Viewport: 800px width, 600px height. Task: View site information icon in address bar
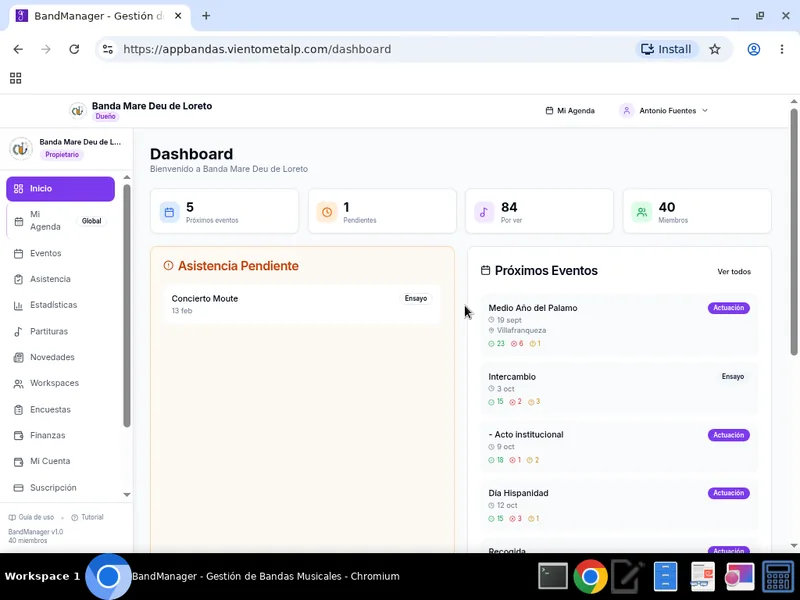pyautogui.click(x=108, y=49)
